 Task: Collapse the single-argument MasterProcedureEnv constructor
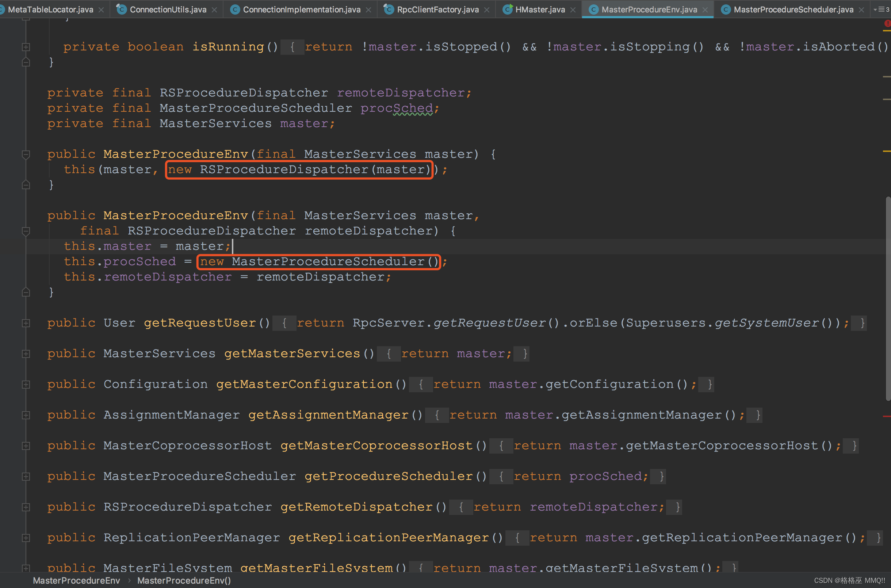(x=26, y=154)
